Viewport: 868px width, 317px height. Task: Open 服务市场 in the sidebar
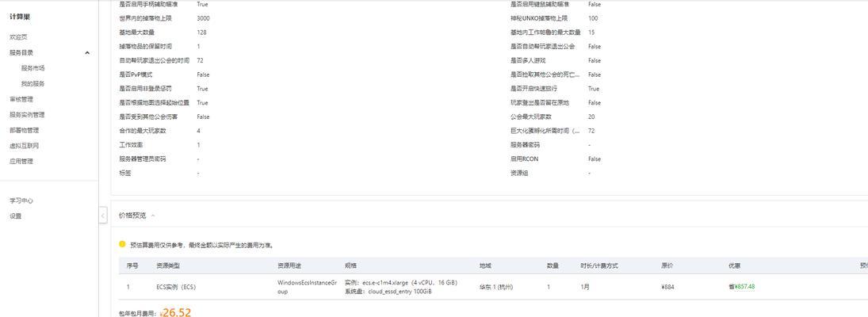pyautogui.click(x=33, y=68)
